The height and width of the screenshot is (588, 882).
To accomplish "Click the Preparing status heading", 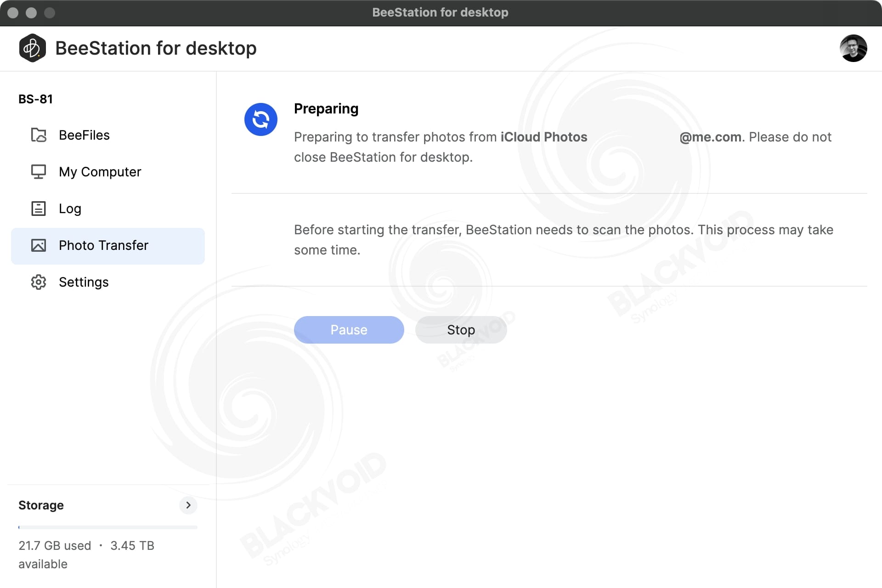I will pos(326,109).
